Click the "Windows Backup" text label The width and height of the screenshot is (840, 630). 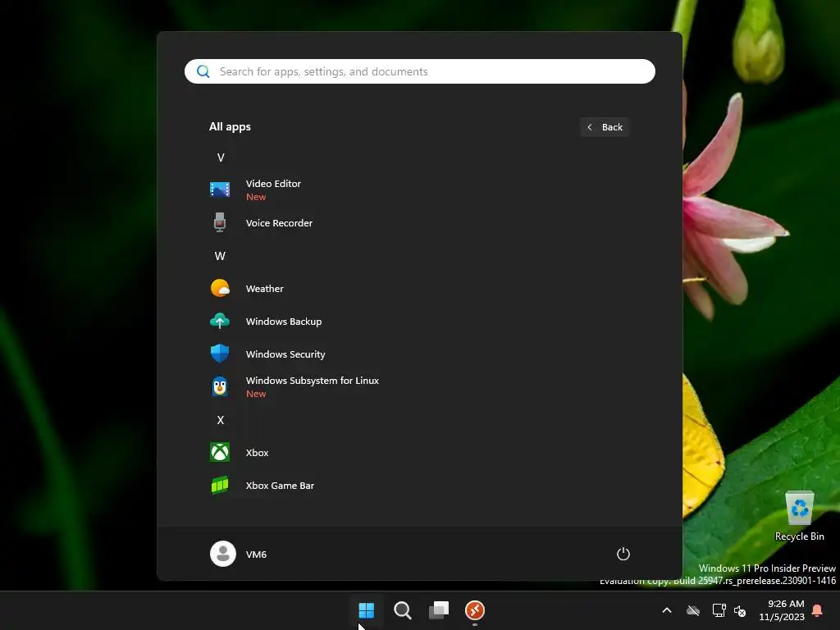(284, 322)
